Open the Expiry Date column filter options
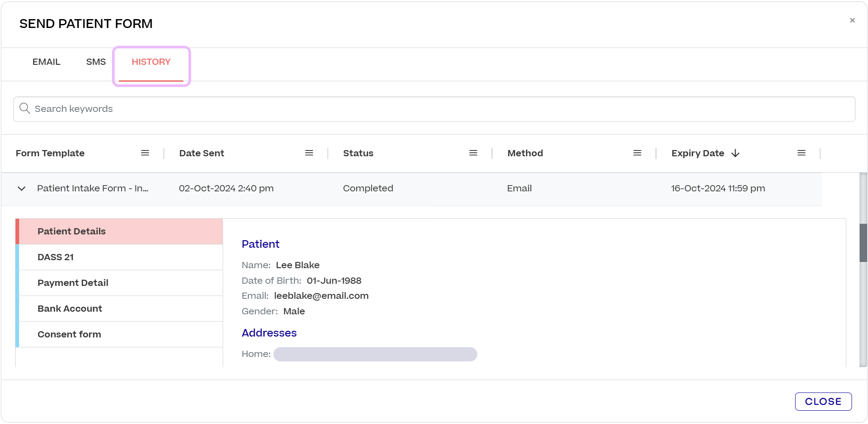Image resolution: width=868 pixels, height=424 pixels. (x=802, y=153)
